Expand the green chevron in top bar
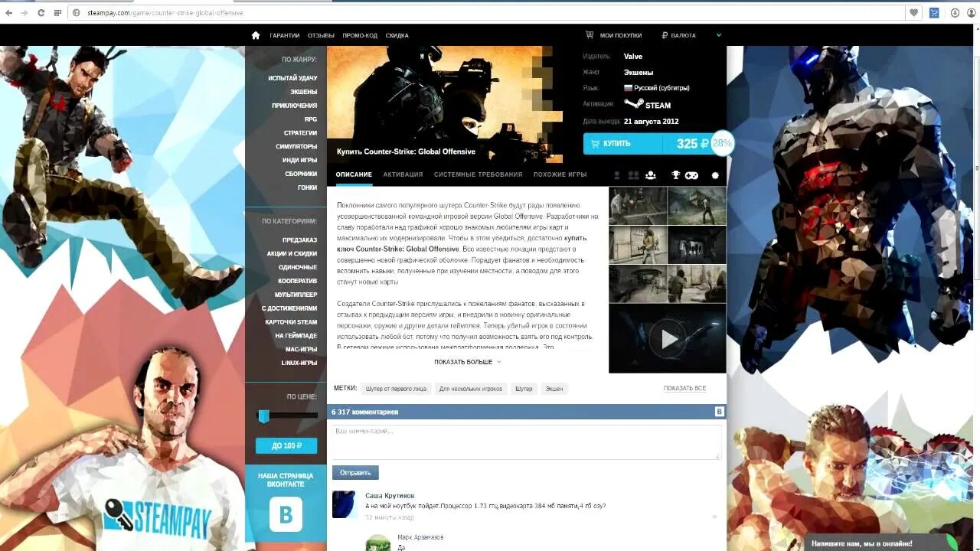 (x=719, y=35)
